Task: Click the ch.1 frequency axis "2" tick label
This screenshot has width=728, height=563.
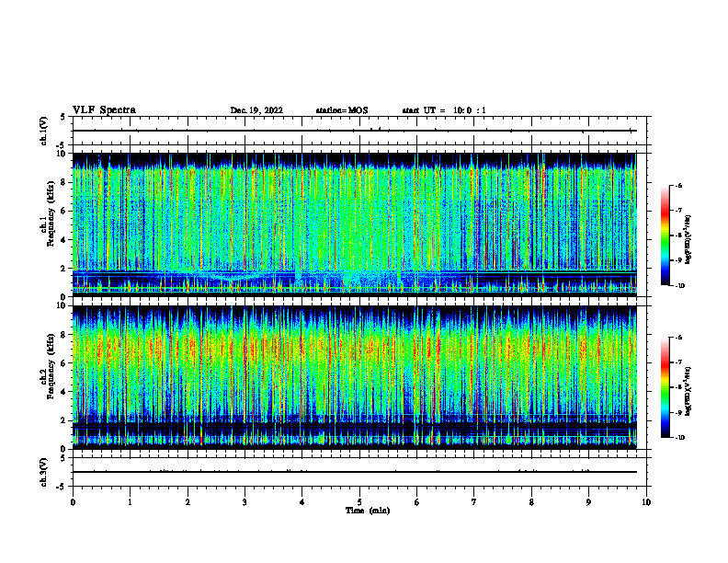Action: pos(64,269)
